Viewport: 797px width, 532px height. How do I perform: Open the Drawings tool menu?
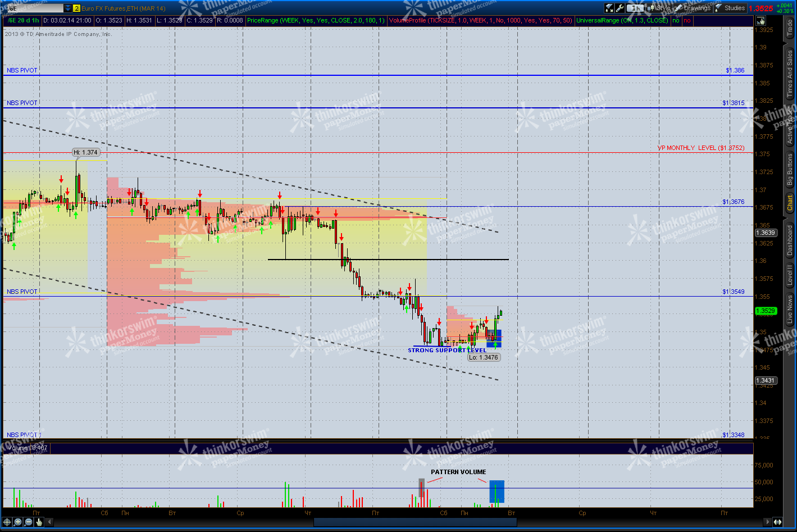coord(694,7)
